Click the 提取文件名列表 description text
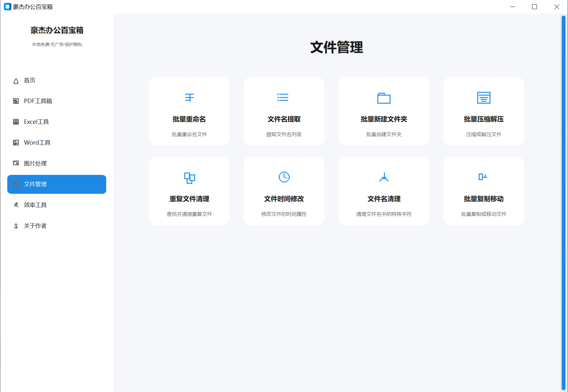568x392 pixels. coord(284,134)
